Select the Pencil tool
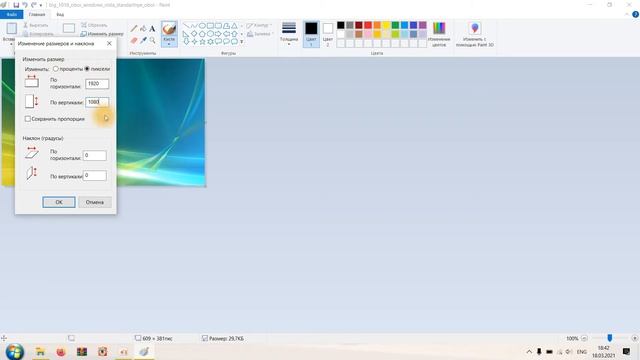 pos(134,29)
